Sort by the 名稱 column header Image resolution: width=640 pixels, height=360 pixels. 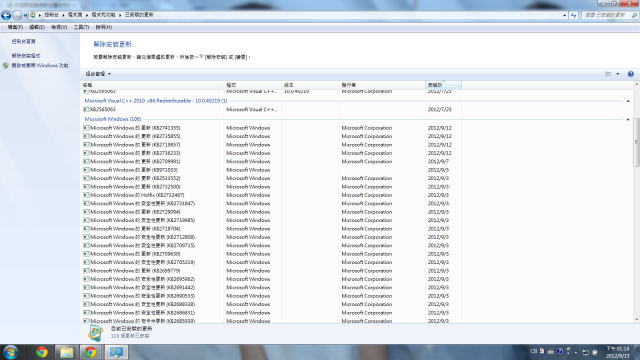tap(152, 85)
